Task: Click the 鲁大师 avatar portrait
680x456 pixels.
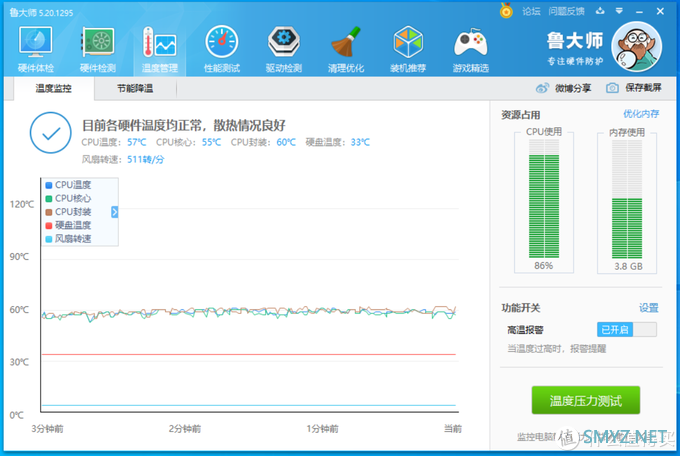Action: (637, 46)
